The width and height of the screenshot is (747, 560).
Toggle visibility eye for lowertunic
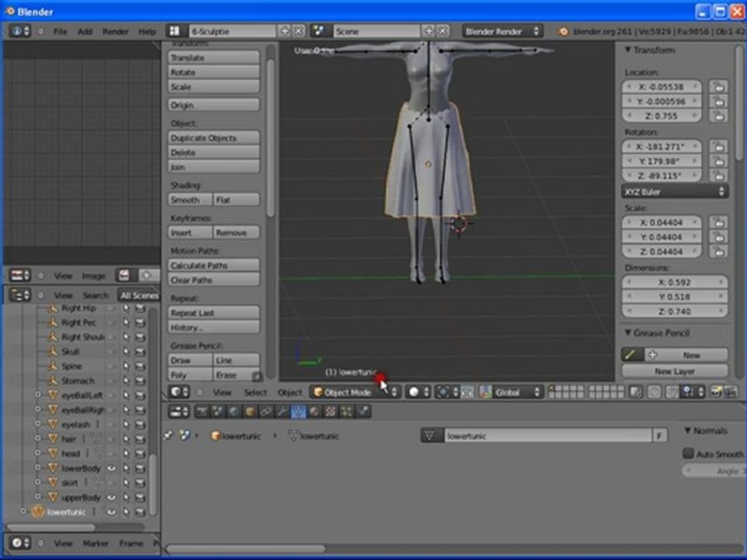pyautogui.click(x=111, y=513)
